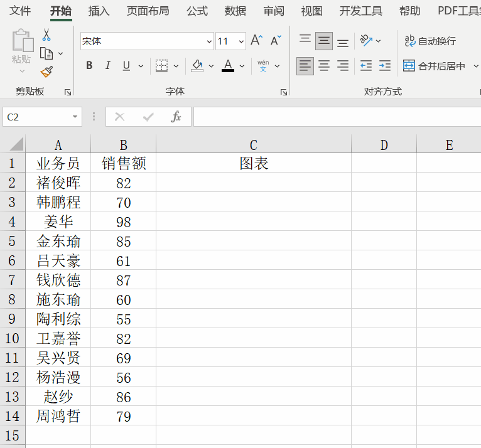Open the font color palette arrow
481x448 pixels.
click(242, 66)
